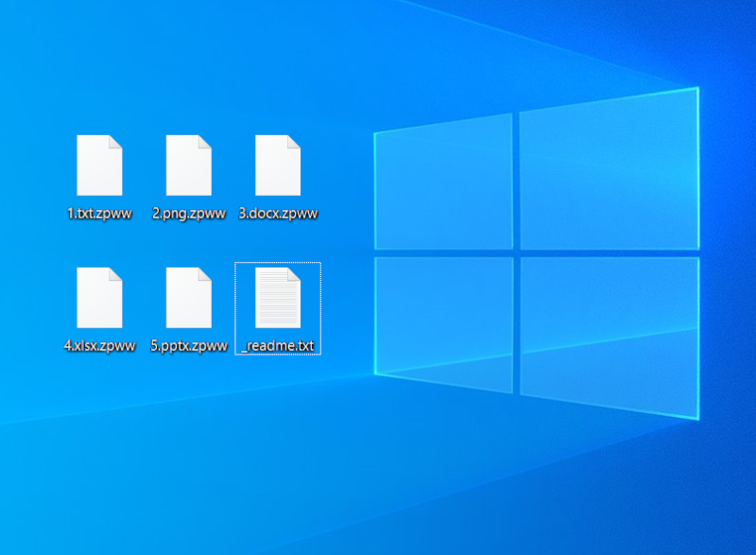Image resolution: width=756 pixels, height=555 pixels.
Task: Click the 5.pptx.zpww filename label
Action: 189,346
